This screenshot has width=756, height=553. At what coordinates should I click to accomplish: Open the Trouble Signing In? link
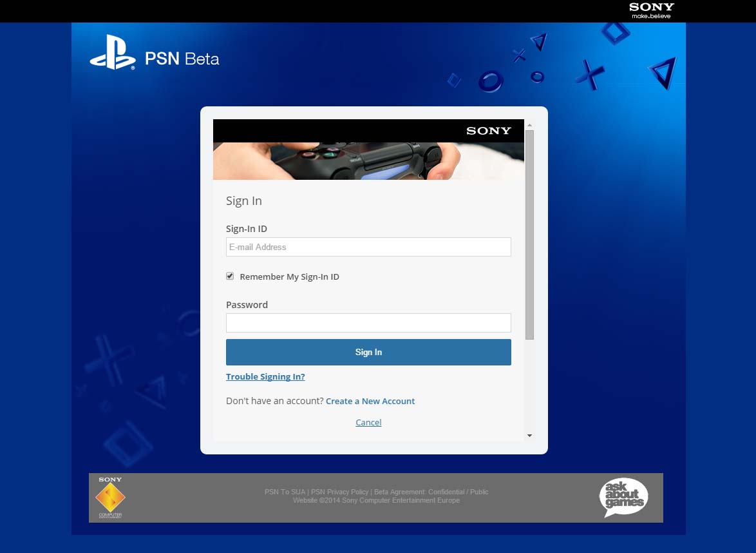pyautogui.click(x=265, y=376)
